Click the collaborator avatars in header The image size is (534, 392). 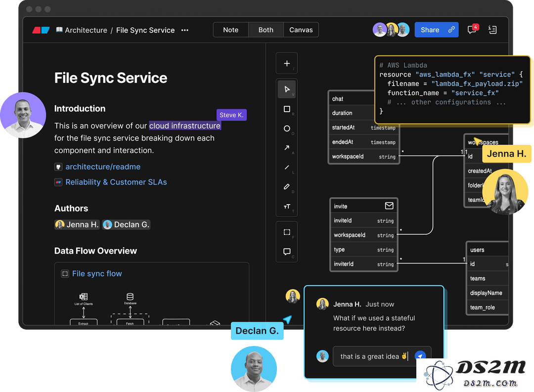point(391,30)
